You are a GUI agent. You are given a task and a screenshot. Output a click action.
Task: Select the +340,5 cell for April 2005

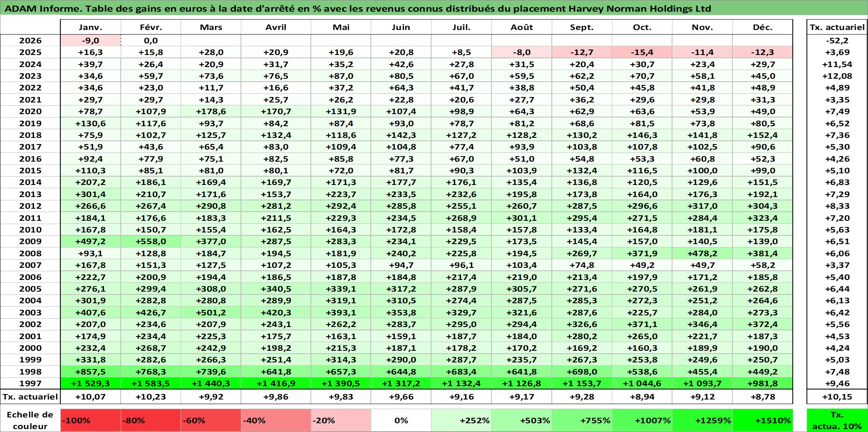click(275, 289)
